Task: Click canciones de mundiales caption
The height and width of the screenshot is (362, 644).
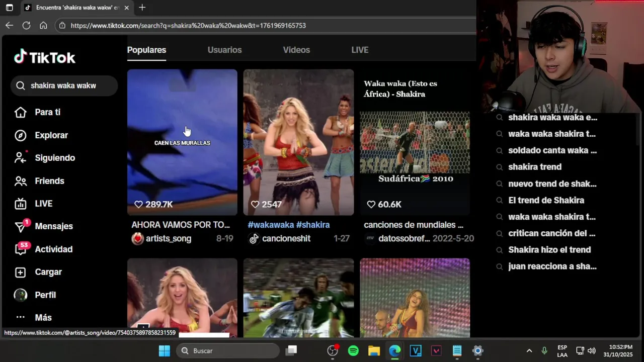Action: pos(414,225)
